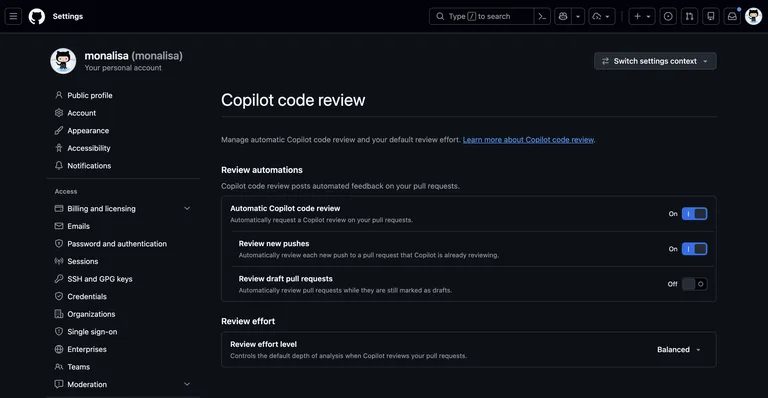Screen dimensions: 768x398
Task: Click the Account gear icon
Action: (59, 113)
